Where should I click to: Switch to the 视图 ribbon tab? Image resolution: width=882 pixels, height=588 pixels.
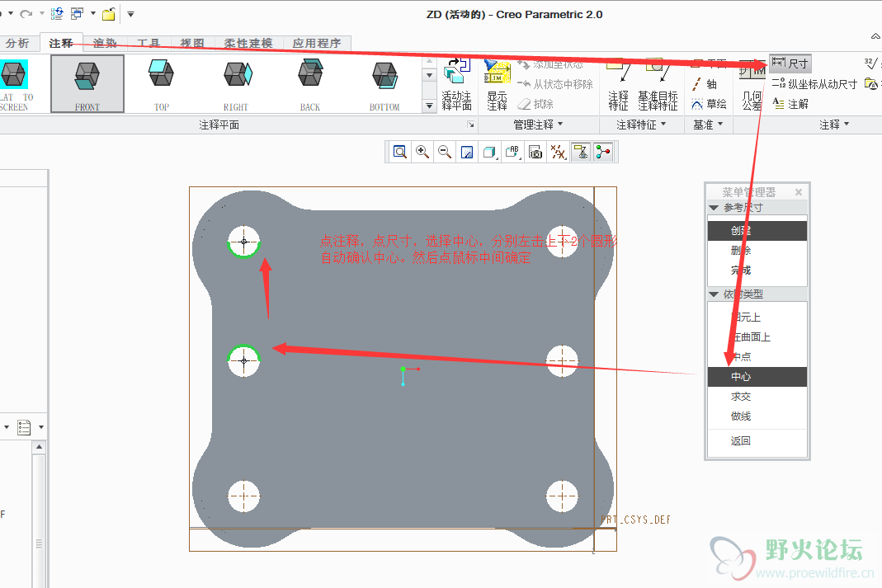pyautogui.click(x=192, y=43)
